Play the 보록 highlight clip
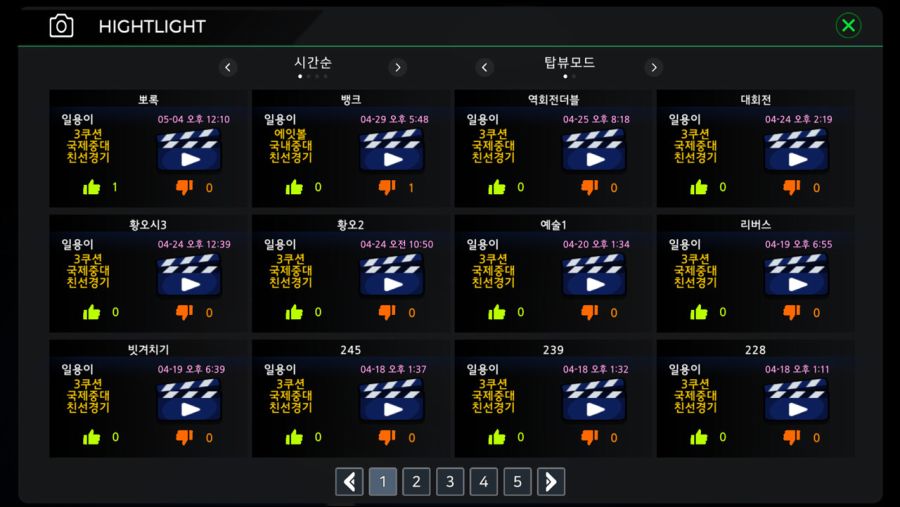 pyautogui.click(x=189, y=150)
